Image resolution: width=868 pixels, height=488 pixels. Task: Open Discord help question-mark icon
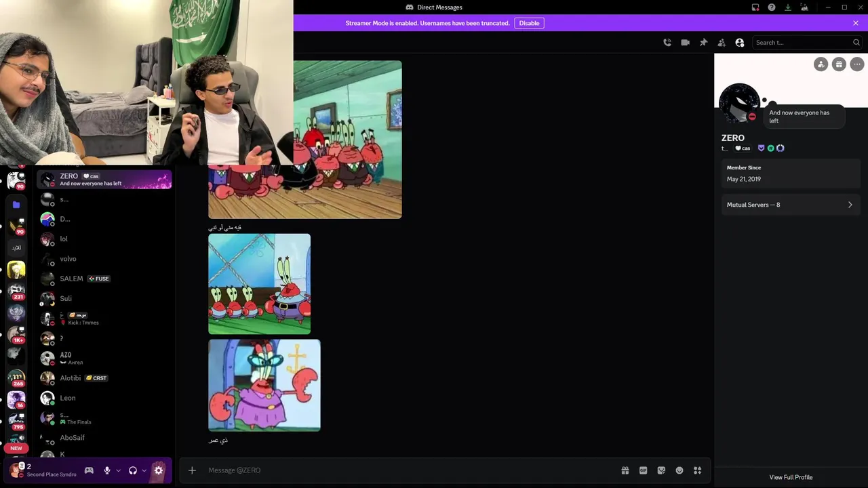point(772,7)
